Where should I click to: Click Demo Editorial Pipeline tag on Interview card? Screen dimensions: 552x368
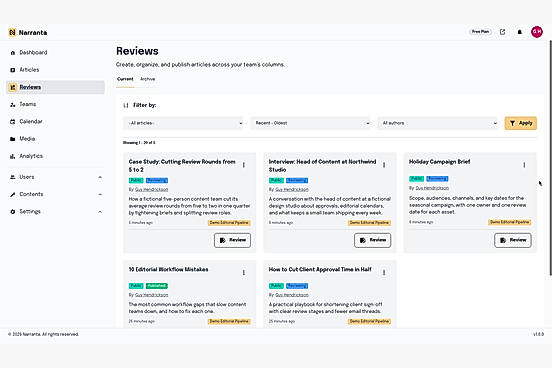(x=369, y=223)
